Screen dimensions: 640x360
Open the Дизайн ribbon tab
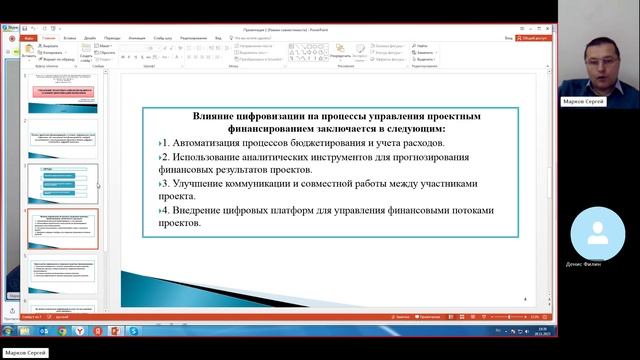tap(90, 38)
